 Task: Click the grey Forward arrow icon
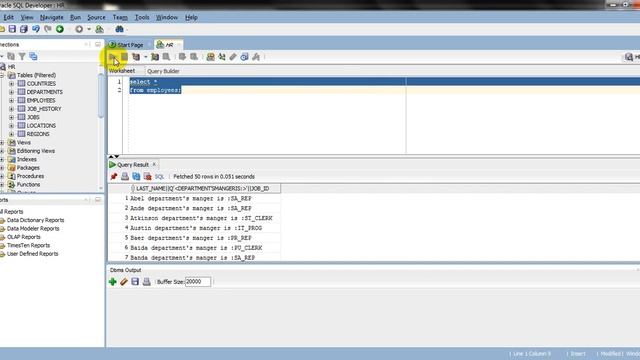[79, 29]
